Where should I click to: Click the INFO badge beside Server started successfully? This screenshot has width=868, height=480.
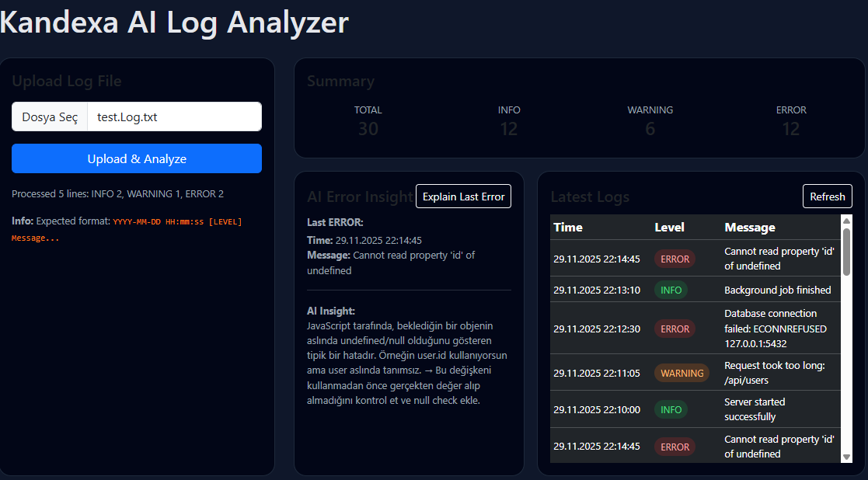point(670,409)
